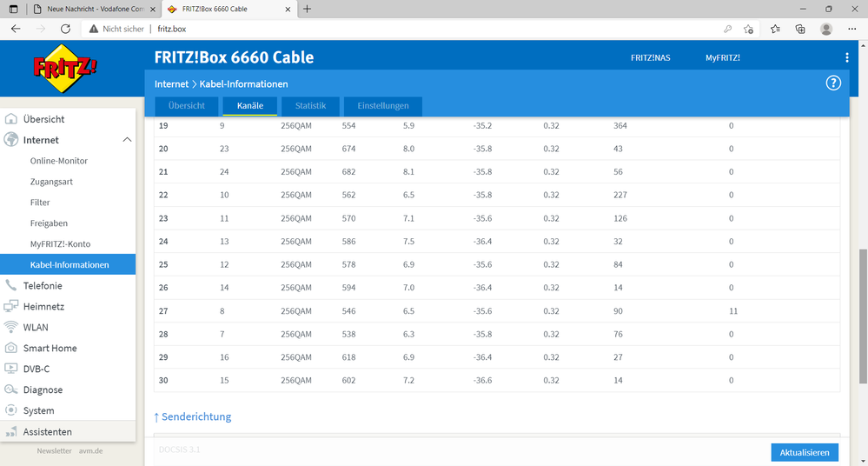Click the Telefonie phone icon
Viewport: 868px width, 466px height.
[10, 285]
